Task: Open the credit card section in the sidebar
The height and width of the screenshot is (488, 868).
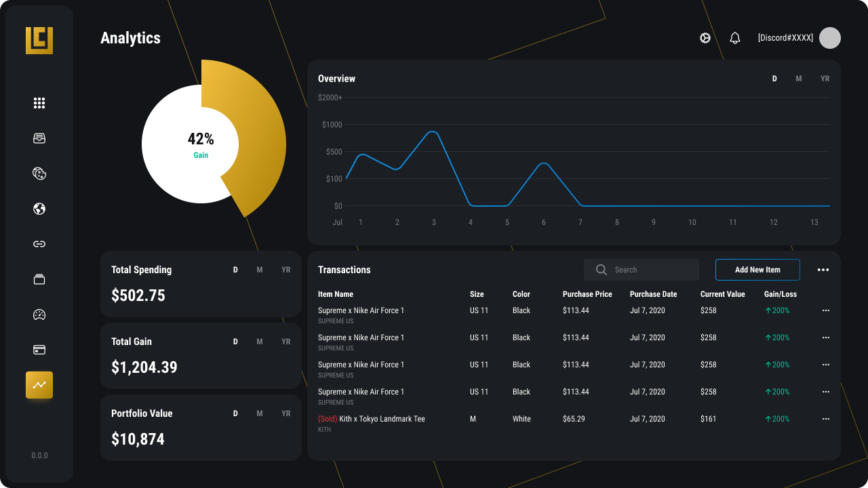Action: tap(39, 350)
